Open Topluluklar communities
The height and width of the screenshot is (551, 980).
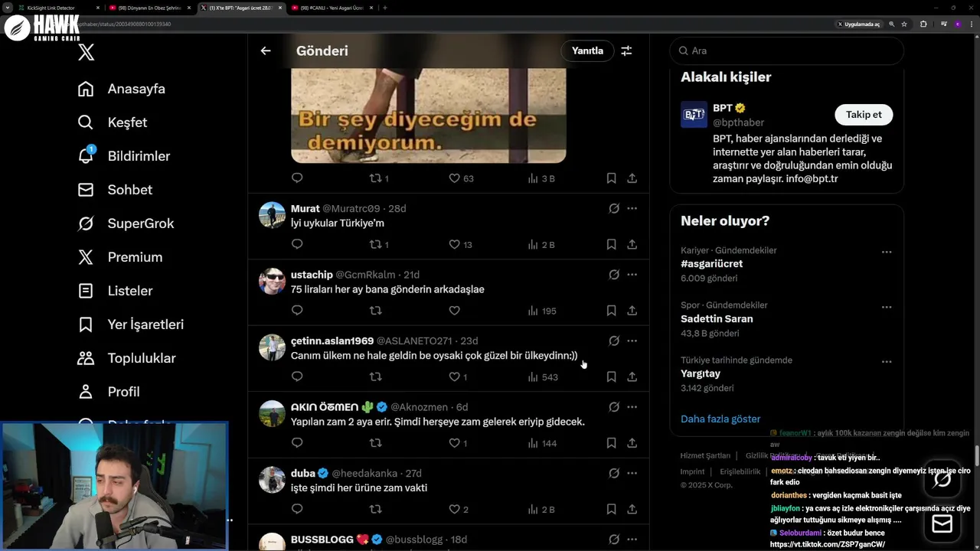tap(127, 358)
